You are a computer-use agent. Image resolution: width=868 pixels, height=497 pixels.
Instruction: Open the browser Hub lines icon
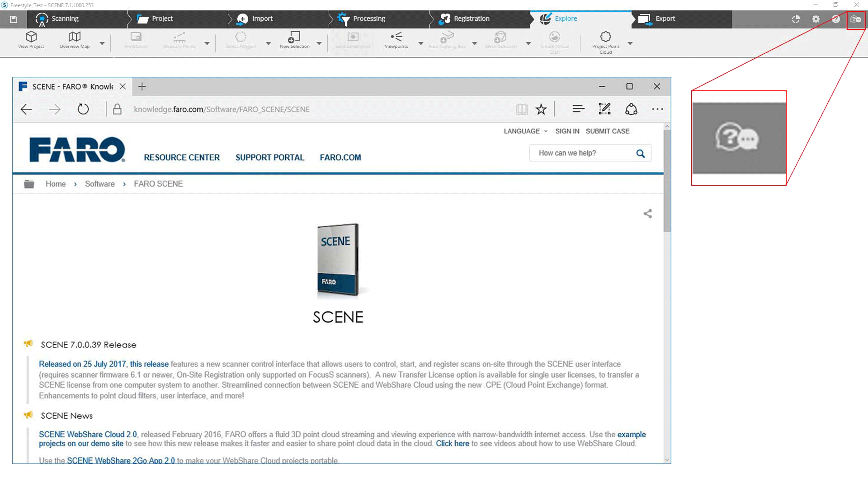tap(578, 109)
